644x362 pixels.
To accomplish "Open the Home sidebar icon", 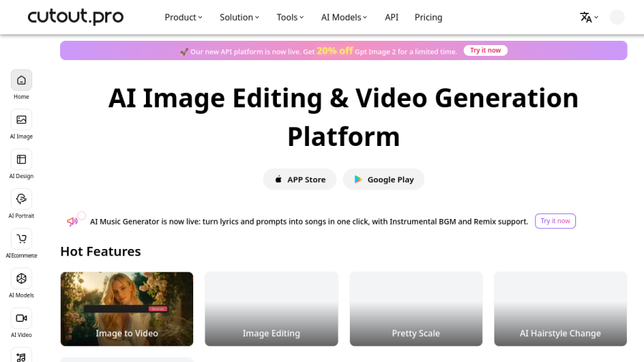I will click(21, 80).
